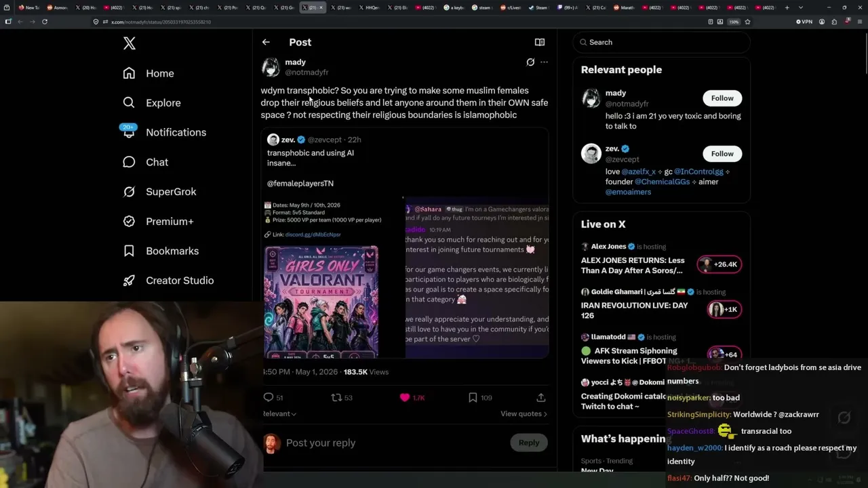
Task: Switch to the HHGen browser tab
Action: point(370,7)
